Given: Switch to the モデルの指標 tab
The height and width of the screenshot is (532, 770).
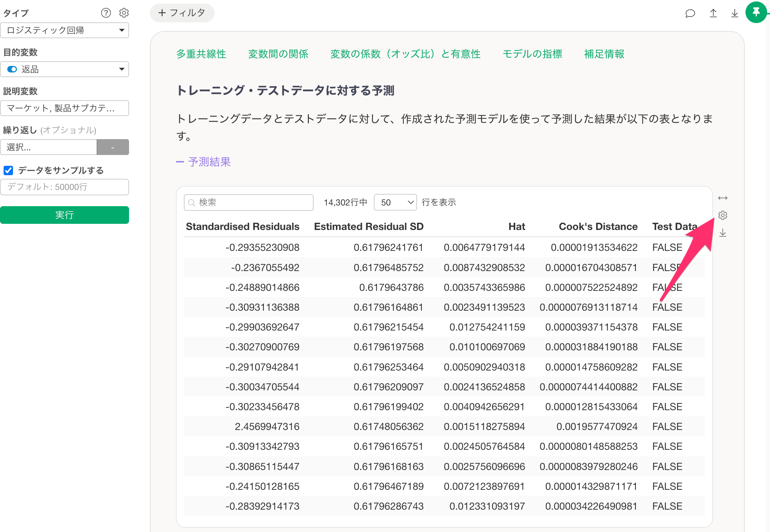Looking at the screenshot, I should click(532, 54).
